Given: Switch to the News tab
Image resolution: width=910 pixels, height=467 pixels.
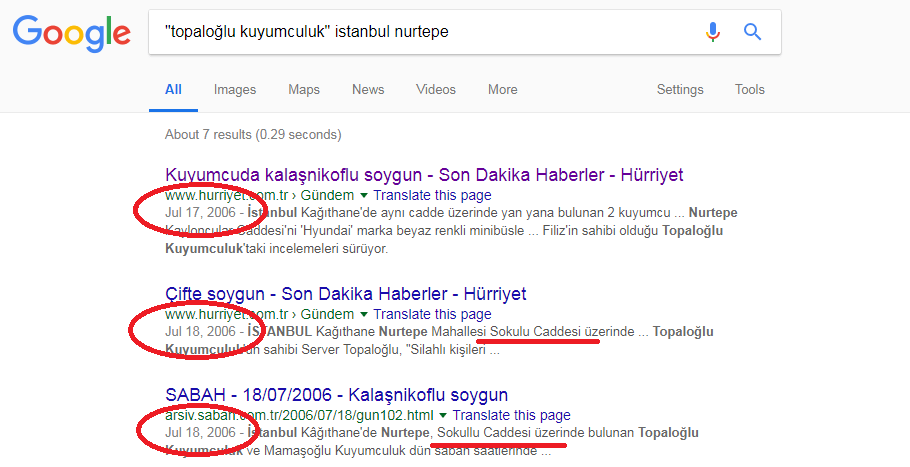Looking at the screenshot, I should [368, 89].
